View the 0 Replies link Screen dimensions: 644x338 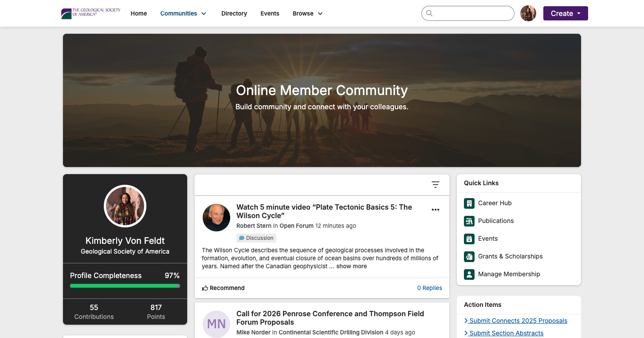pos(430,288)
